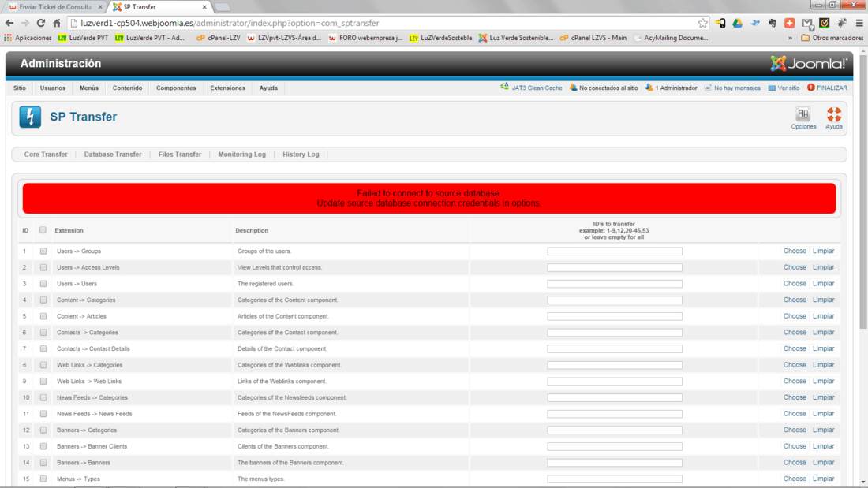Show hidden bookmarks with the chevron
Screen dimensions: 868x488
(x=790, y=38)
